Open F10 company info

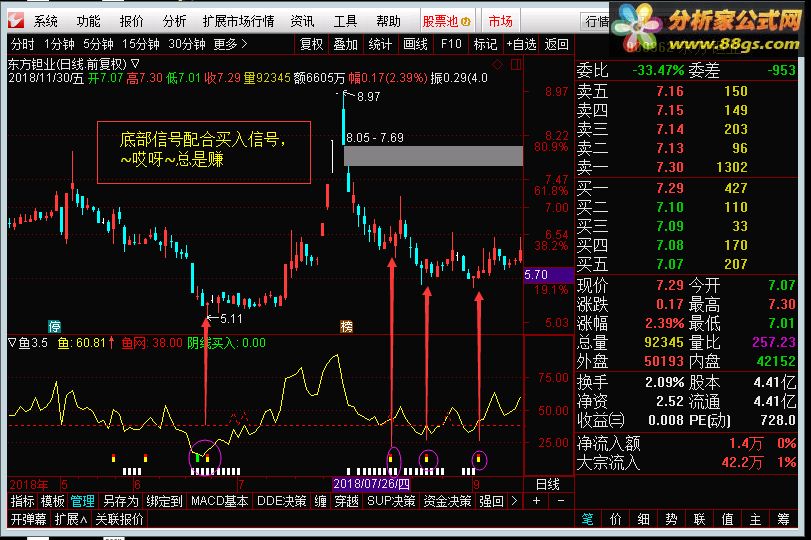tap(451, 44)
